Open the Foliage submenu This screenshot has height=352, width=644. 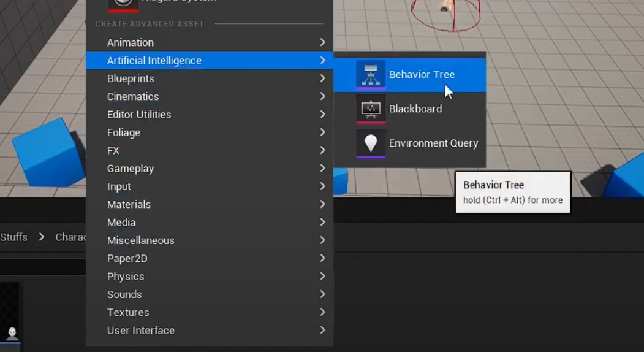(210, 132)
